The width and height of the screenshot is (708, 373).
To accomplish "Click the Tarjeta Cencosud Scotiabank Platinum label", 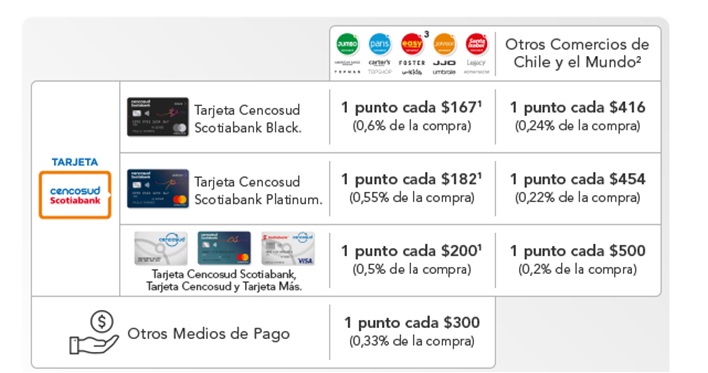I will tap(258, 191).
